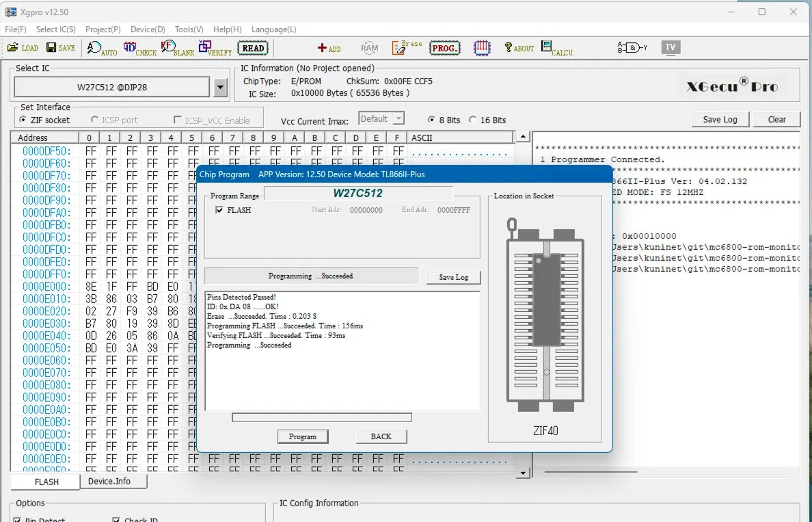Click the Program button in dialog

point(302,436)
